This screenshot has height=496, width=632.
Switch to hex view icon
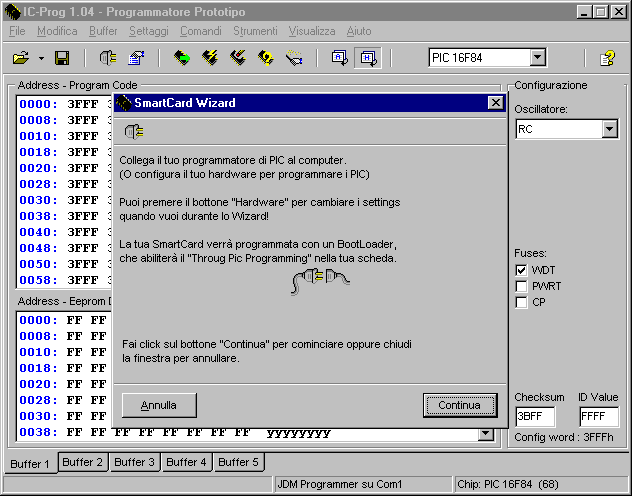click(x=368, y=58)
